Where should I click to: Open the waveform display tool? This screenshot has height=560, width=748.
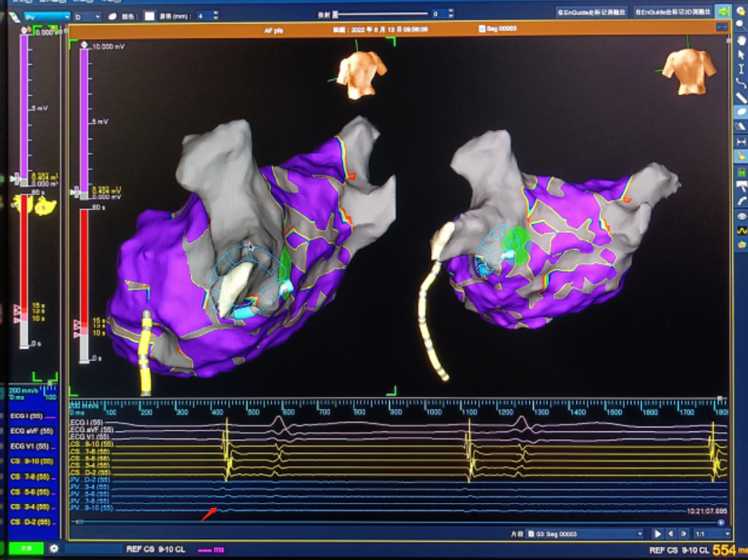(741, 231)
